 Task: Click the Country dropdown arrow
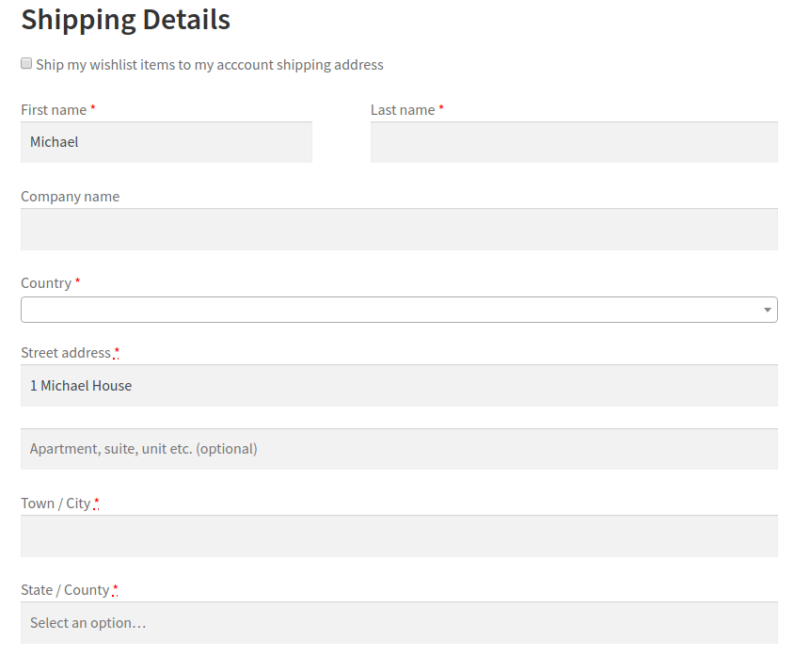point(767,310)
